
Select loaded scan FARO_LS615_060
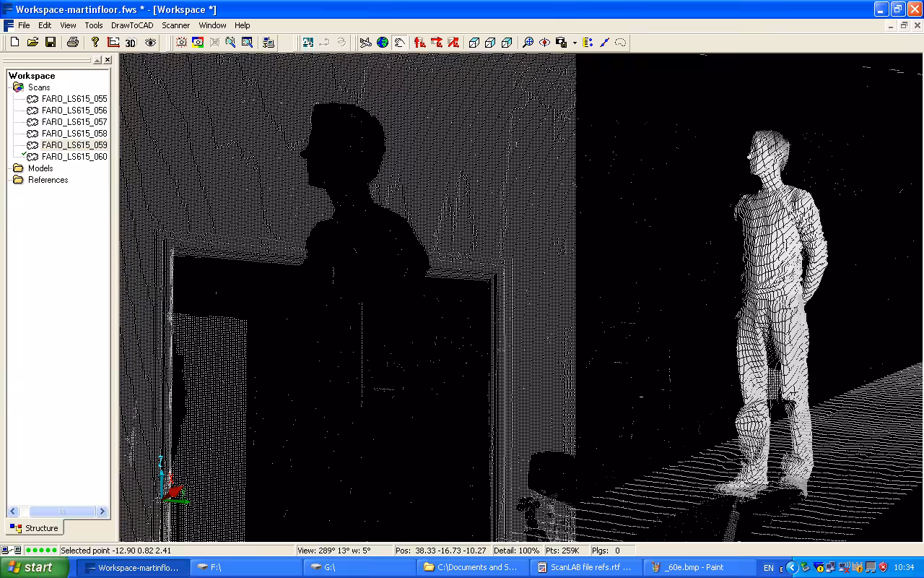click(74, 157)
